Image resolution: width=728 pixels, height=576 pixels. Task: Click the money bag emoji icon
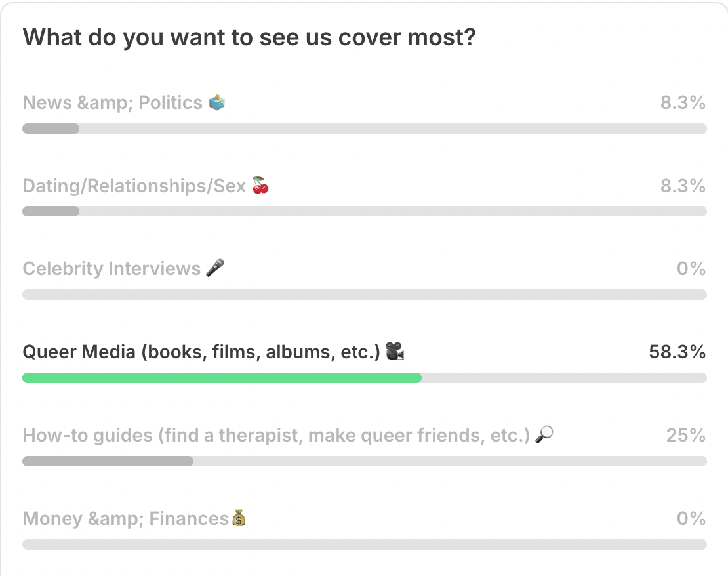pyautogui.click(x=238, y=519)
